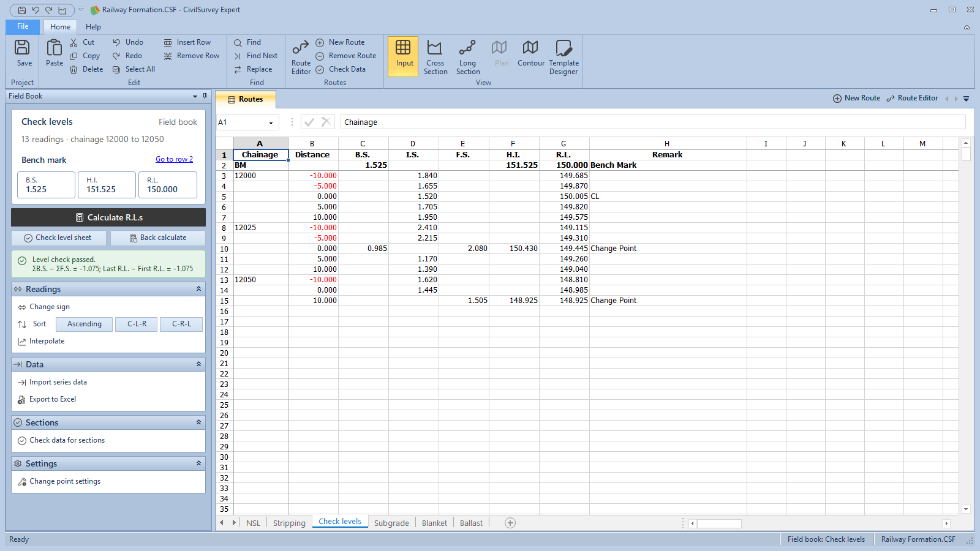Viewport: 980px width, 551px height.
Task: Select the Input view button
Action: (404, 56)
